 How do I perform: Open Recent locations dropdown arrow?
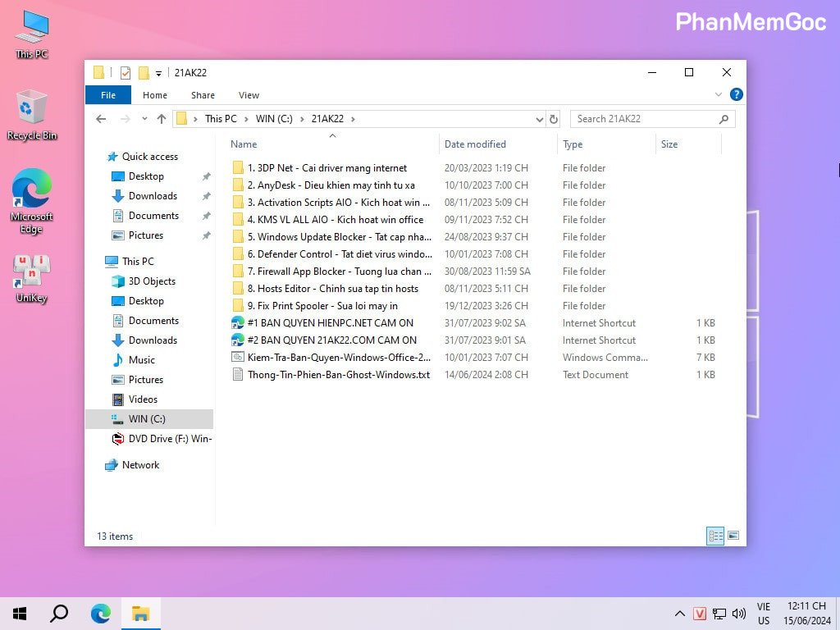click(x=144, y=119)
